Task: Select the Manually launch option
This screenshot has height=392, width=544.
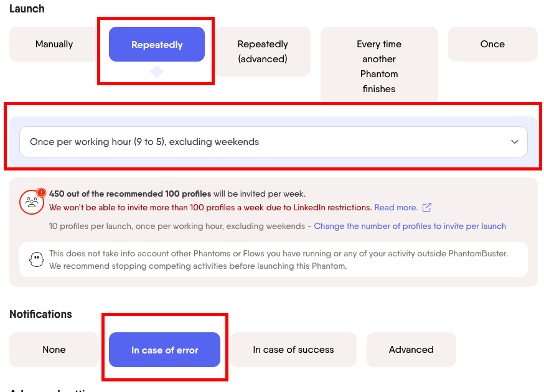Action: pos(54,44)
